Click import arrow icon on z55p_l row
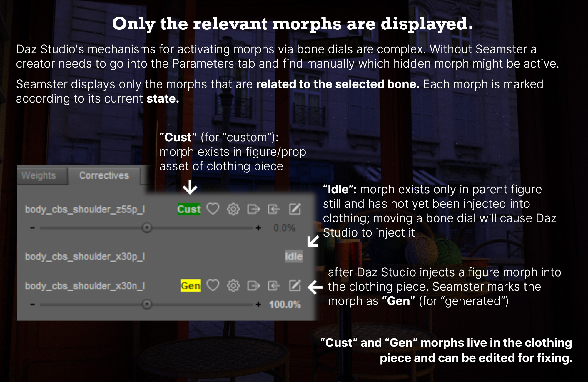Viewport: 588px width, 382px height. click(274, 209)
